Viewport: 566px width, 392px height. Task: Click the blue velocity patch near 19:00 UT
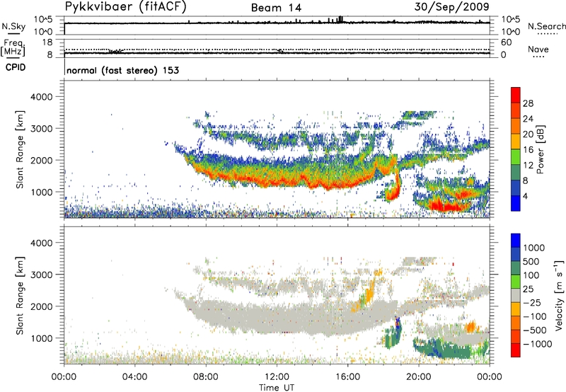tap(398, 323)
